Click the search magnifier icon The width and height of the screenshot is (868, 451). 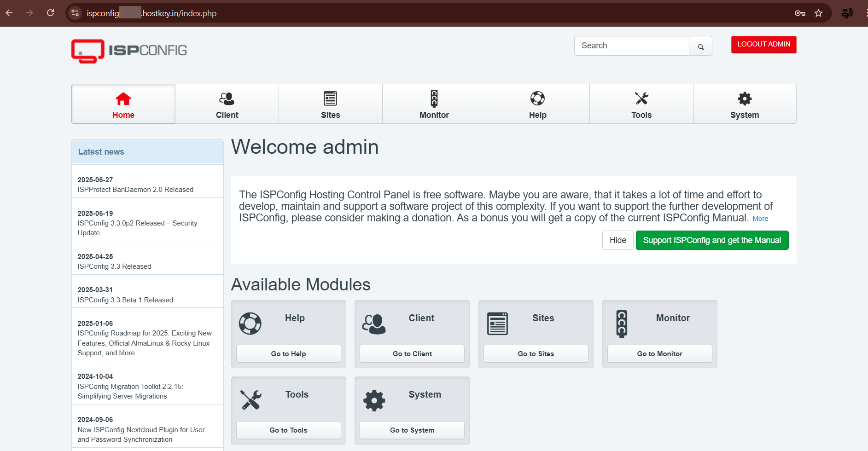click(700, 46)
